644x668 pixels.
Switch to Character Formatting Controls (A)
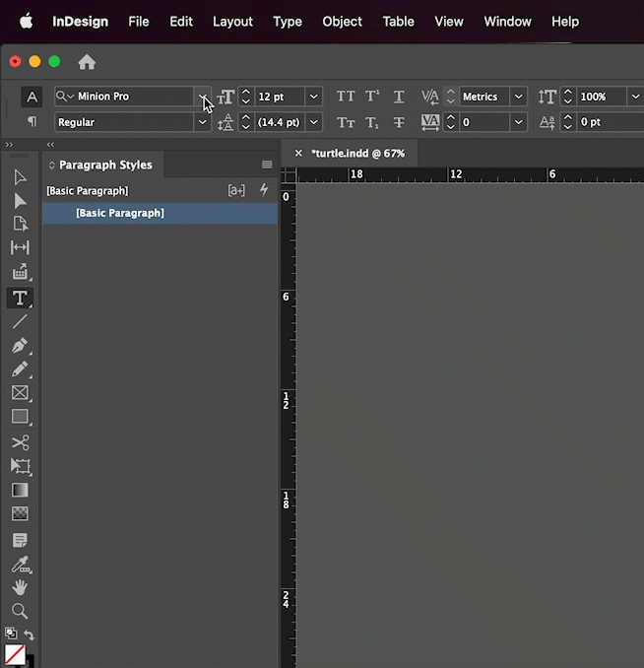(32, 97)
